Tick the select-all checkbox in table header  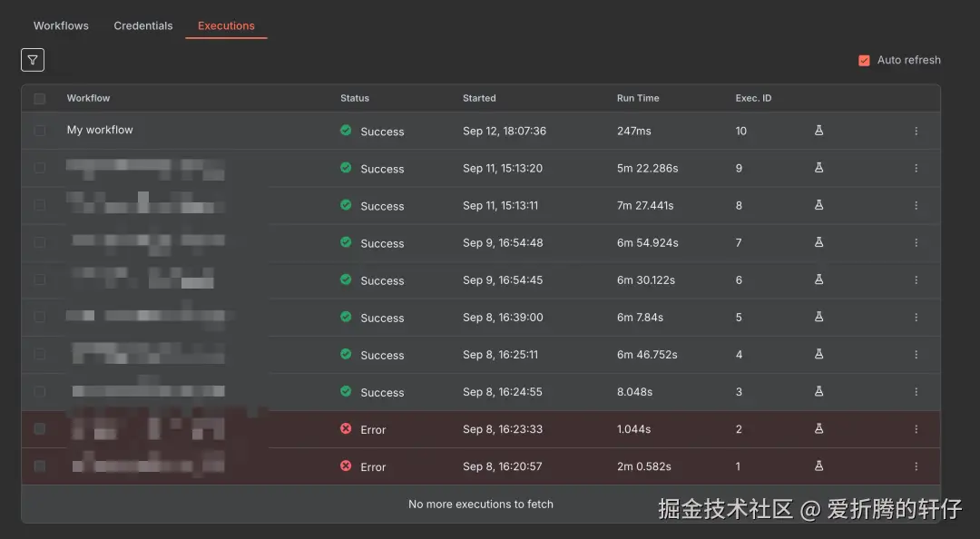click(39, 98)
